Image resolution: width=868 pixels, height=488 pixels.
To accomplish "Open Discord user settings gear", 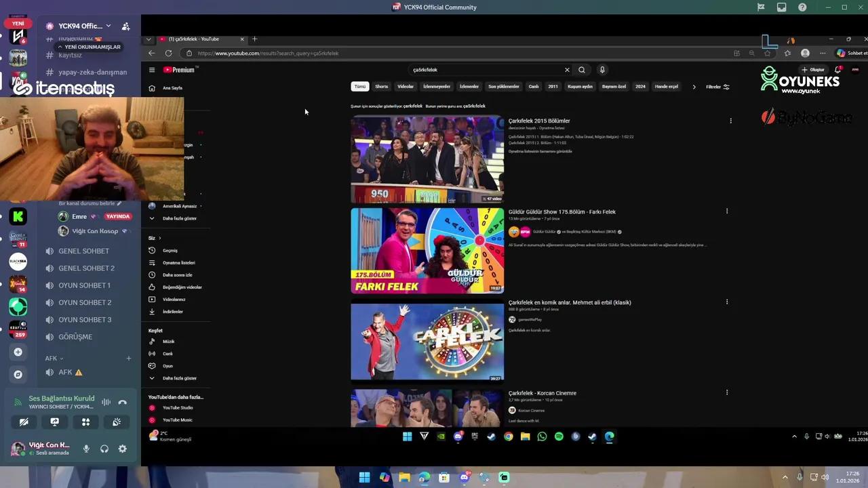I will 122,448.
